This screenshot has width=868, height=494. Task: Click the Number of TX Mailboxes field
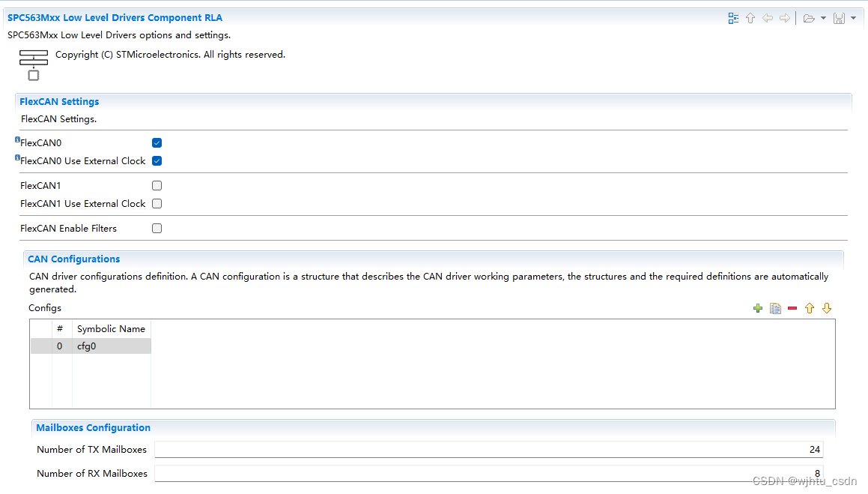tap(489, 450)
